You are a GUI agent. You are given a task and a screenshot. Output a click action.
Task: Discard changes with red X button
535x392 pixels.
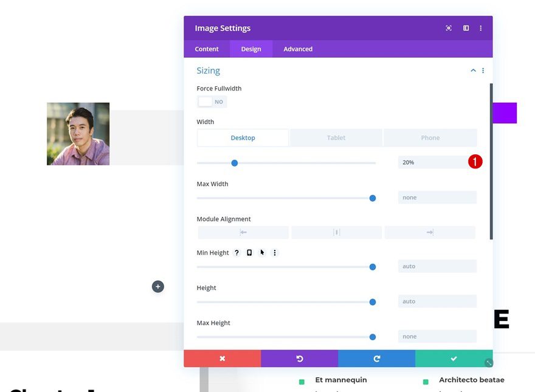click(222, 359)
